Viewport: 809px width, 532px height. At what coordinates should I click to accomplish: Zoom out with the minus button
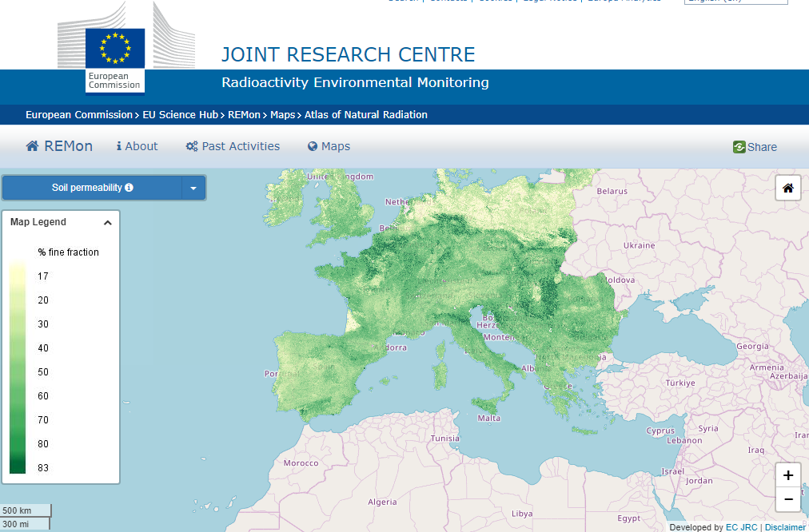coord(788,499)
